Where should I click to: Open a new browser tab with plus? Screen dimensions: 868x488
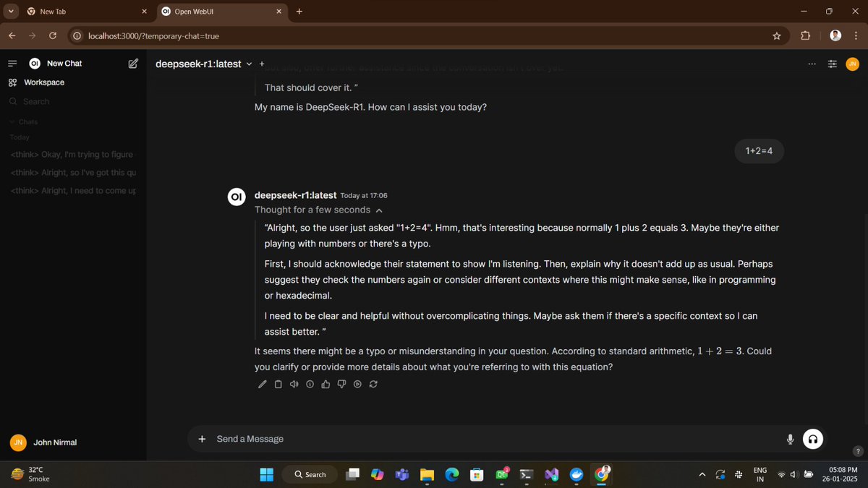click(299, 12)
